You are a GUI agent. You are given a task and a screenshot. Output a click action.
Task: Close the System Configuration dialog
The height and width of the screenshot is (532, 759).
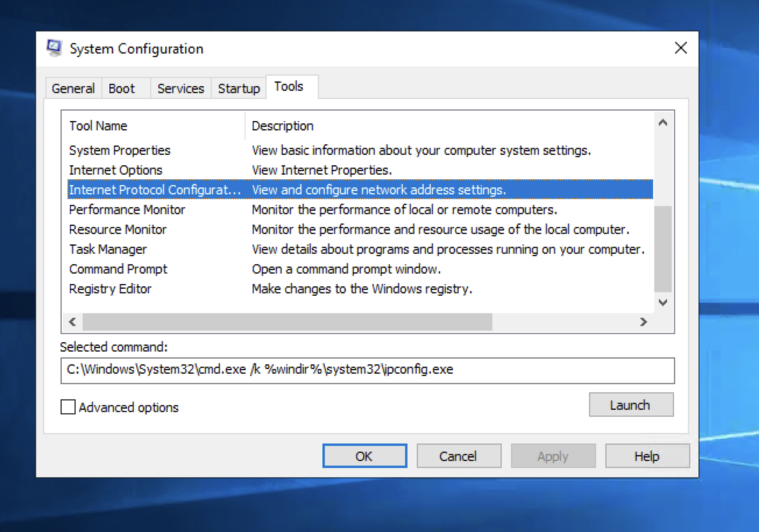680,48
